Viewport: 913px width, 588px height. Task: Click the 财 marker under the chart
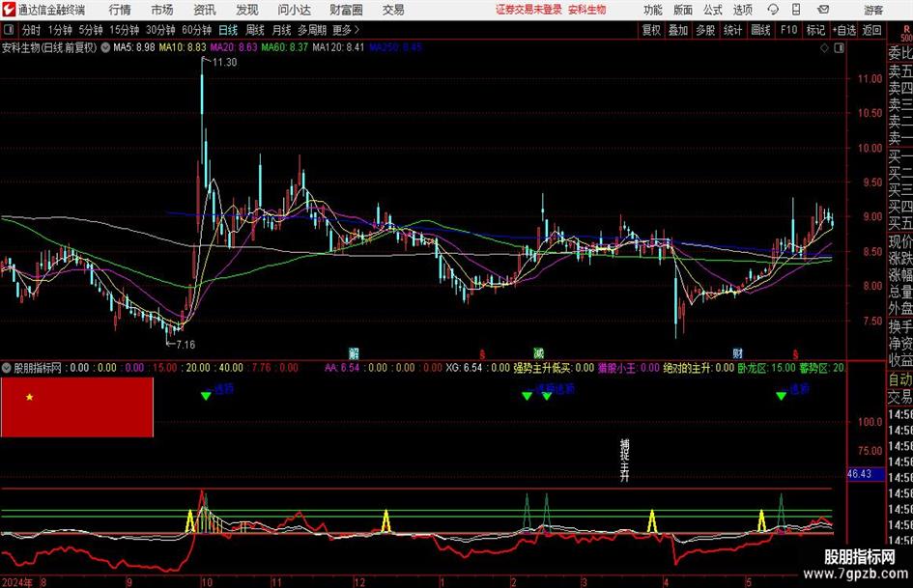pyautogui.click(x=738, y=353)
